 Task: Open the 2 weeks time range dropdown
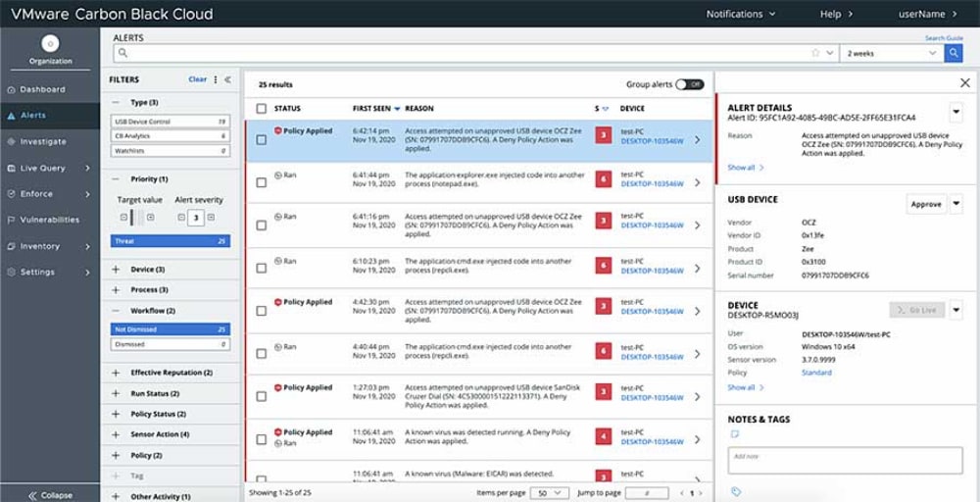click(x=891, y=53)
